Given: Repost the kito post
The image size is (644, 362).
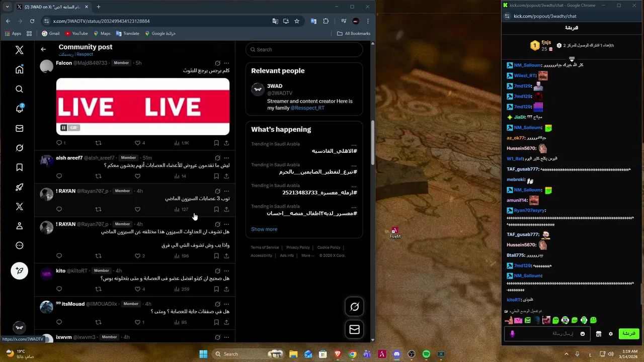Looking at the screenshot, I should [x=98, y=289].
